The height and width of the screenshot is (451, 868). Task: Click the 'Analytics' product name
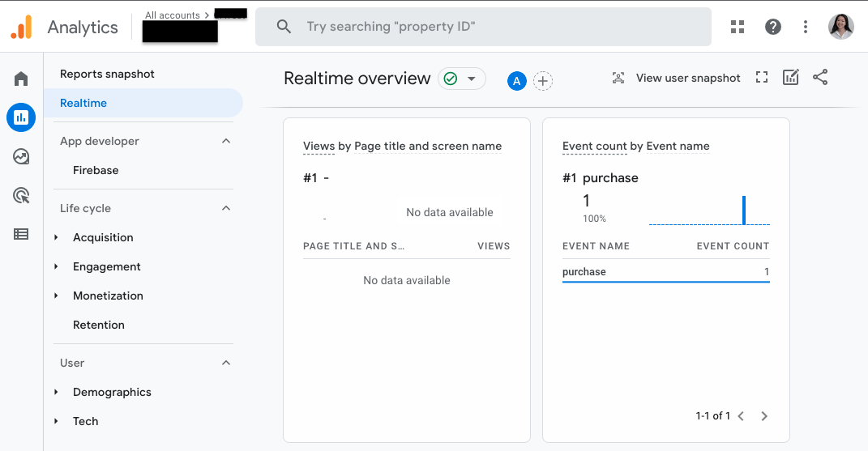(x=83, y=27)
